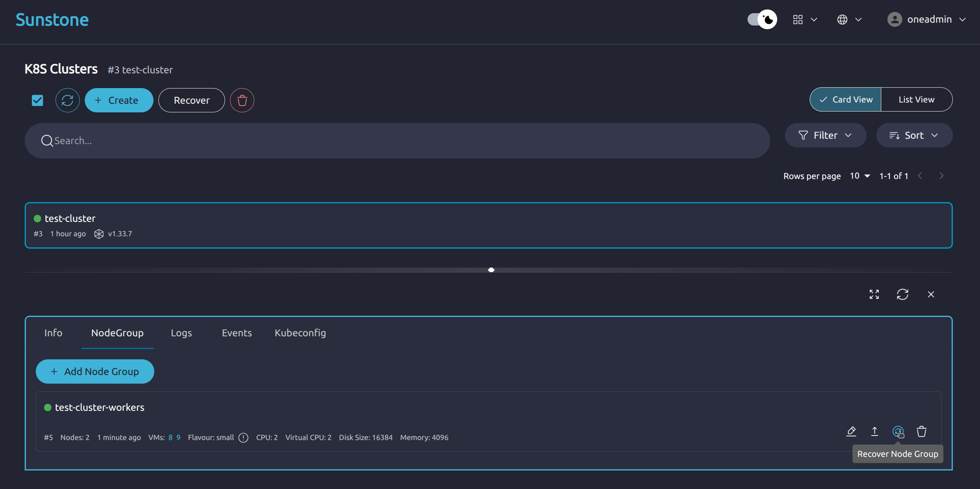980x489 pixels.
Task: Create a new K8S cluster
Action: click(x=119, y=100)
